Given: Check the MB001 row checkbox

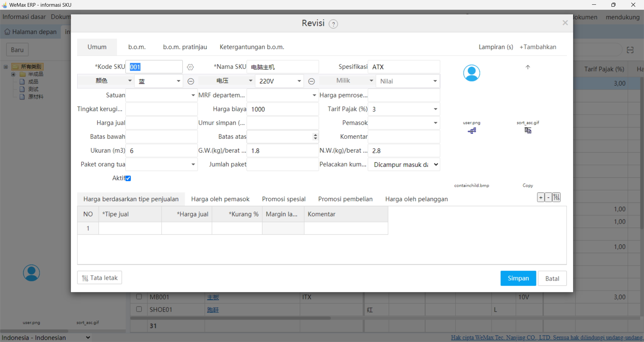Looking at the screenshot, I should [x=139, y=297].
